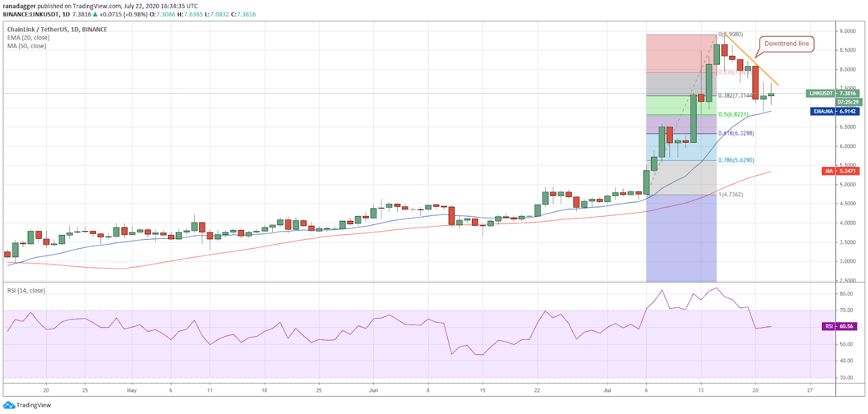Click the EMA (20, close) indicator label

28,37
